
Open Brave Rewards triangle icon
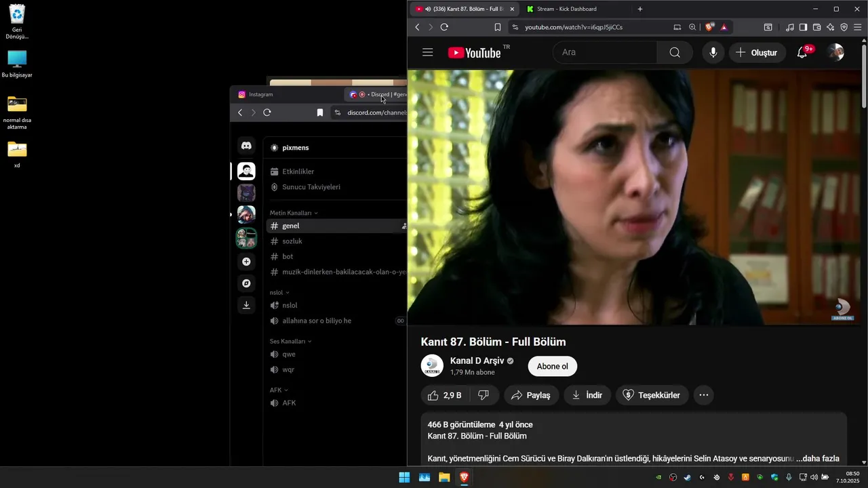click(x=724, y=27)
